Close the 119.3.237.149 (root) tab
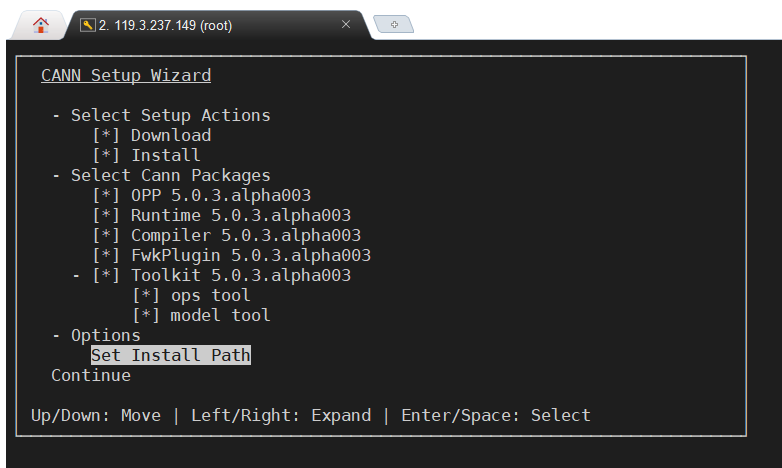This screenshot has width=782, height=468. (346, 25)
